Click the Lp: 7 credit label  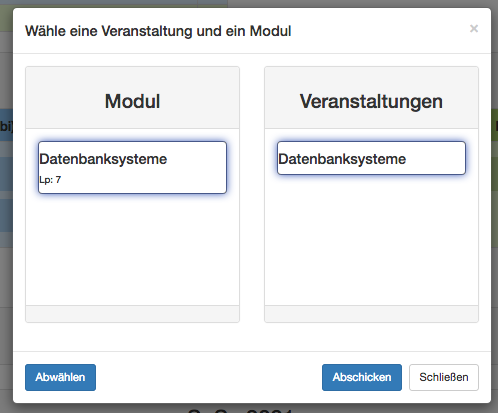coord(50,180)
